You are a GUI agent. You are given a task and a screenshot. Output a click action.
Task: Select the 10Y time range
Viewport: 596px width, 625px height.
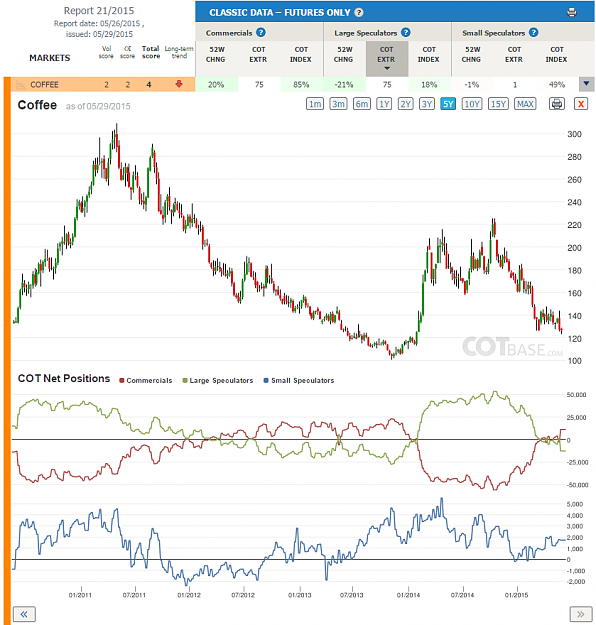[x=472, y=104]
